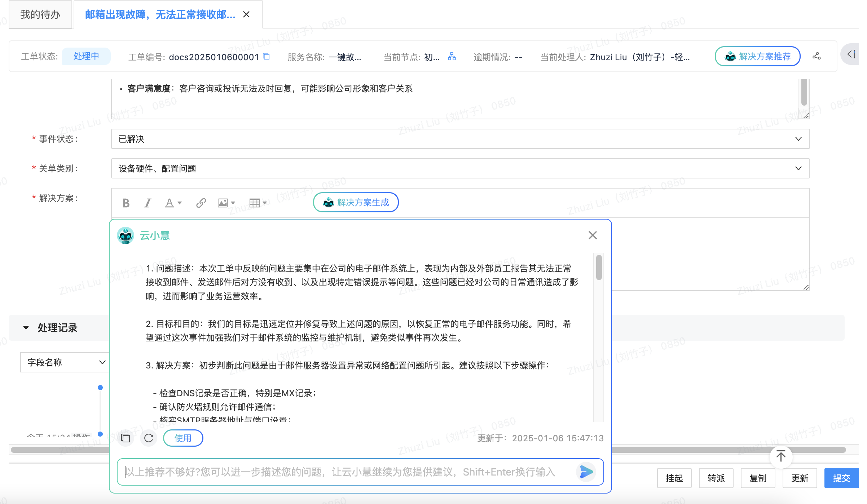Switch to the 我的待办 tab

point(40,14)
